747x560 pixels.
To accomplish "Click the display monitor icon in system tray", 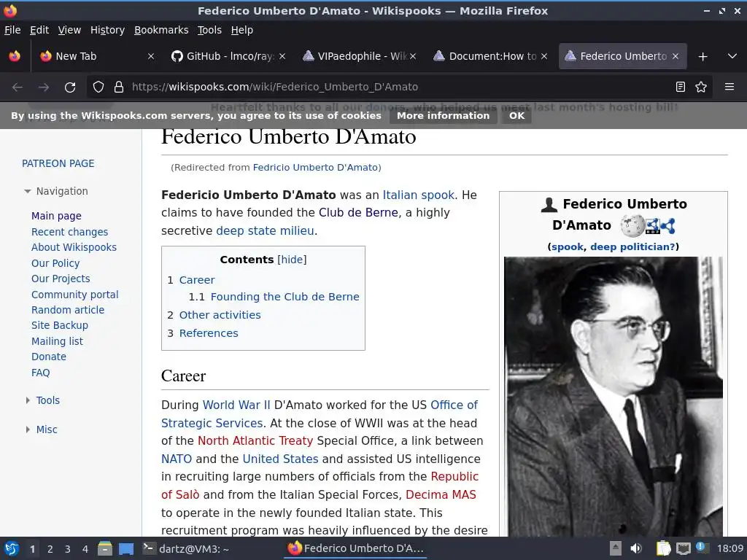I will (x=683, y=548).
